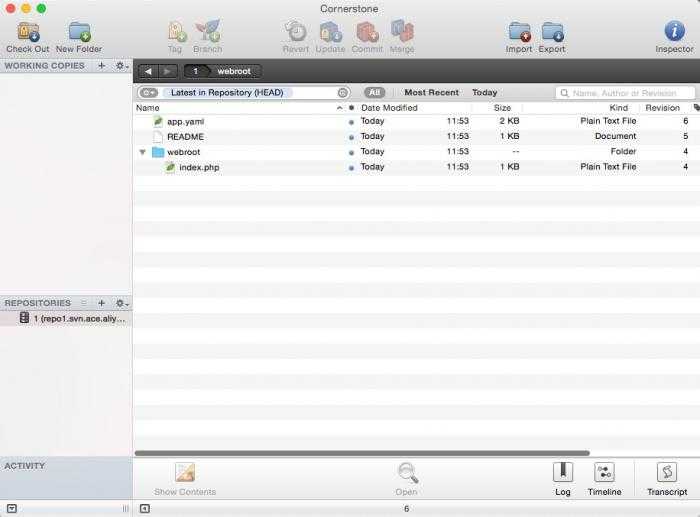Select the Most Recent filter
The height and width of the screenshot is (517, 700).
431,92
